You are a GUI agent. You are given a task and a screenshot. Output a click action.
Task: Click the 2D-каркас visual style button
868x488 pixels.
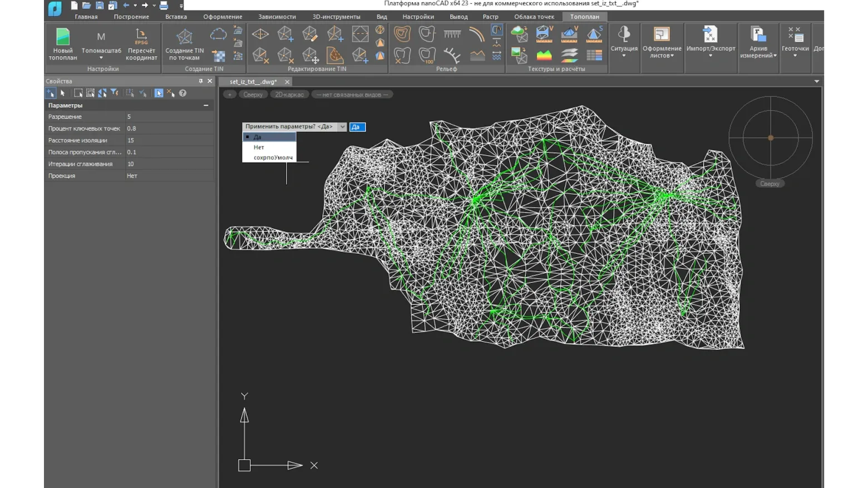289,95
